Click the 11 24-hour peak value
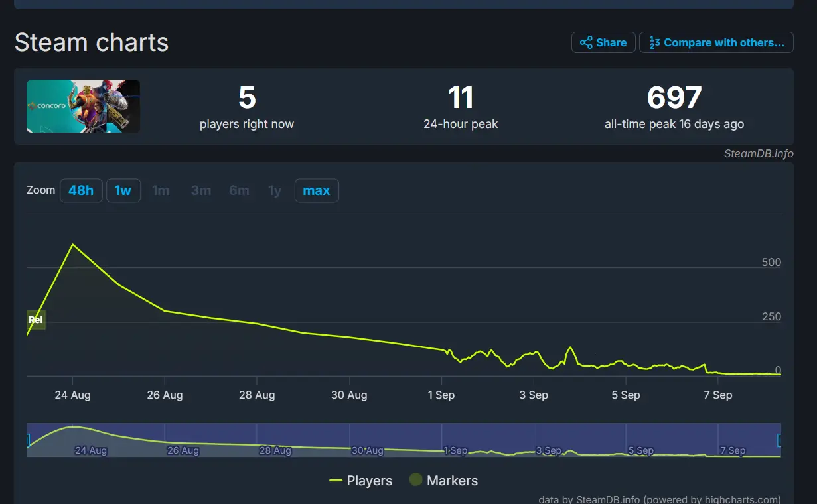 [x=461, y=98]
